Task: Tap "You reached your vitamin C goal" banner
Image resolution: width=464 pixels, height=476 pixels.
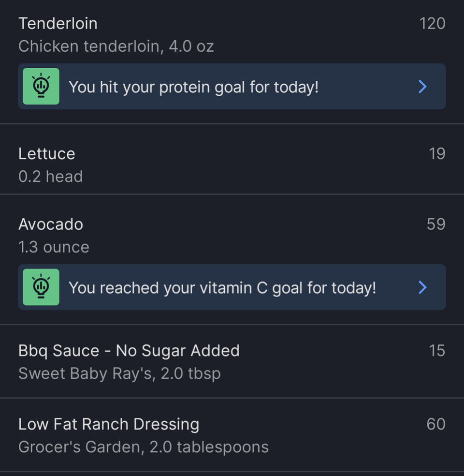Action: click(232, 287)
